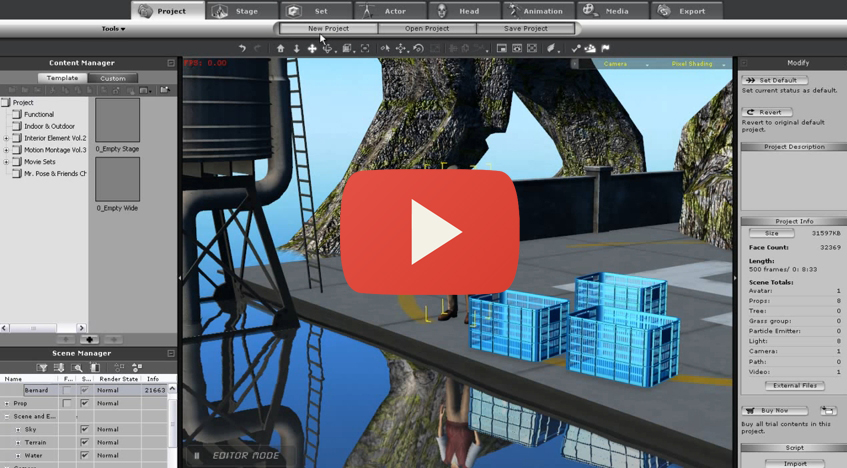Click the folder icon in Content Manager toolbar

click(164, 90)
